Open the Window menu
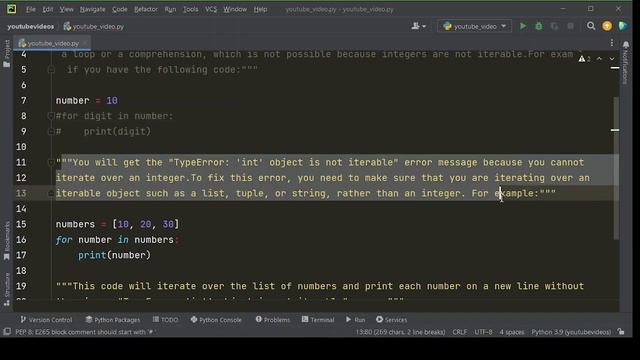This screenshot has height=360, width=640. coord(235,9)
